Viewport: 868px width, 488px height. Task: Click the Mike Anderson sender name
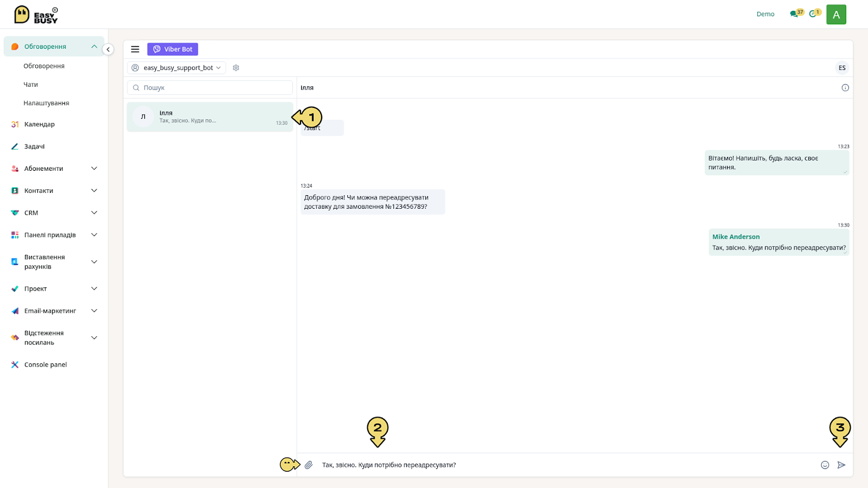[736, 237]
